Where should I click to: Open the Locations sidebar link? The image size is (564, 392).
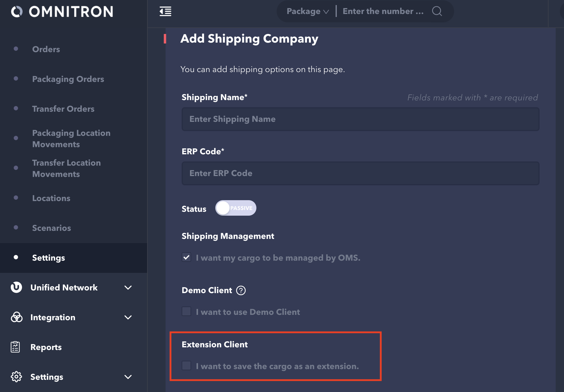51,198
